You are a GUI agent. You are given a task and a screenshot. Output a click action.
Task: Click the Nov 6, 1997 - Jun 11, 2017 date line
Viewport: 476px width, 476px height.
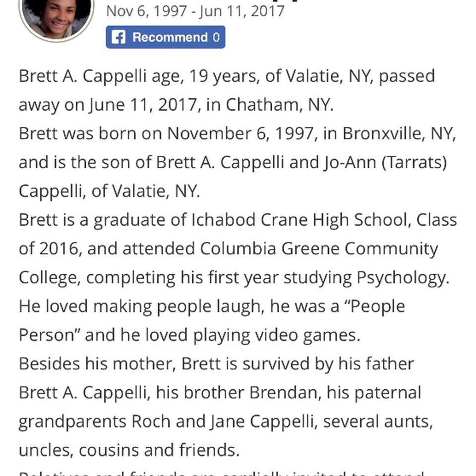[195, 11]
